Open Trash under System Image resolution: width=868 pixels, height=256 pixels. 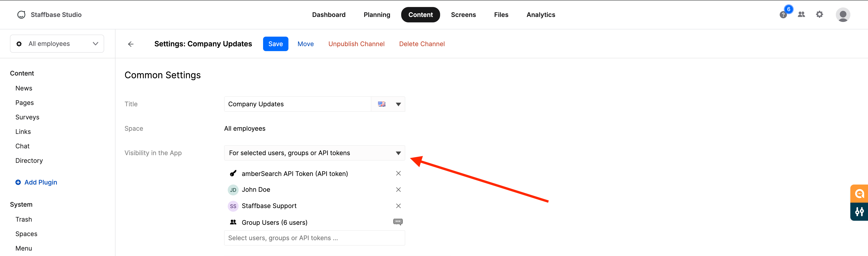point(24,219)
